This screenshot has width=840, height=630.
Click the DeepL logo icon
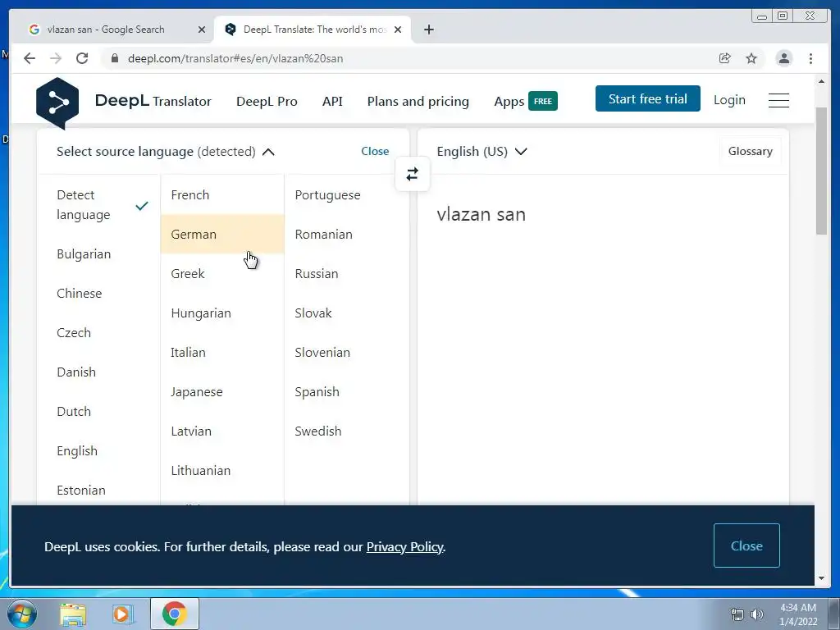[x=57, y=103]
